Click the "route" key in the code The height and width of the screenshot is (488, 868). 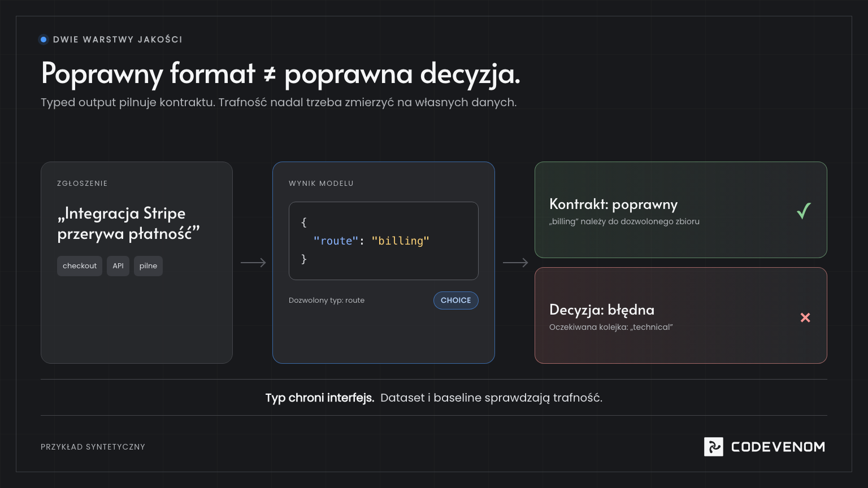point(336,241)
